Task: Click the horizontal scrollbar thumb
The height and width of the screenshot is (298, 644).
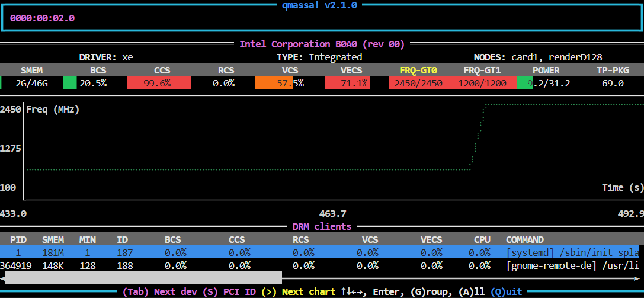Action: 143,278
